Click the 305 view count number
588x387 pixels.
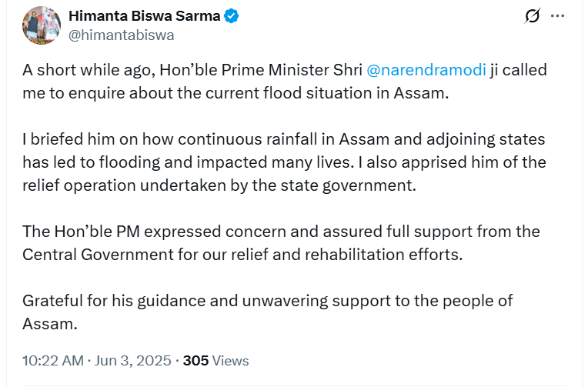(x=195, y=360)
